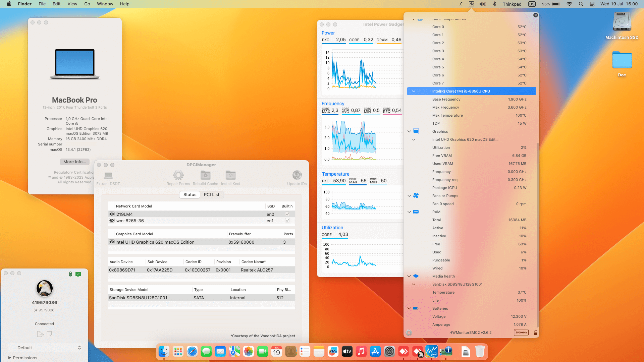Click the HWMonitorSMC2 padlock icon
Viewport: 644px width, 362px height.
tap(535, 333)
